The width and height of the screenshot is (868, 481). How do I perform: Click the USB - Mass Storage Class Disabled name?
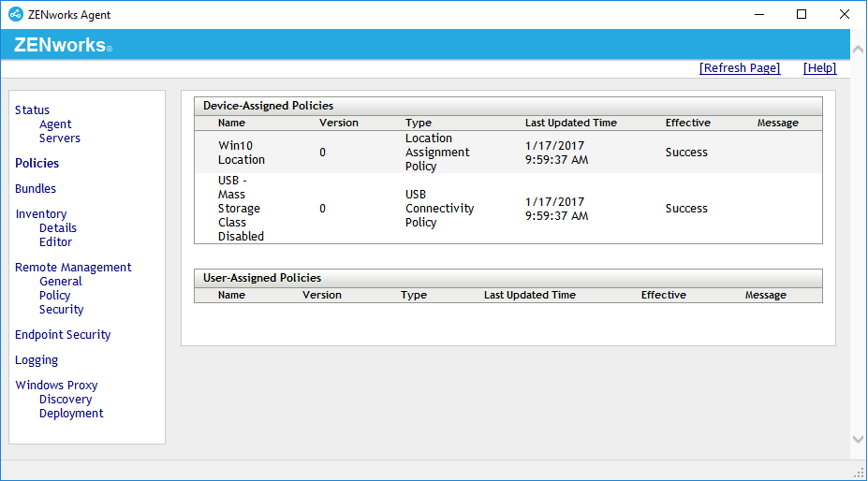point(241,209)
